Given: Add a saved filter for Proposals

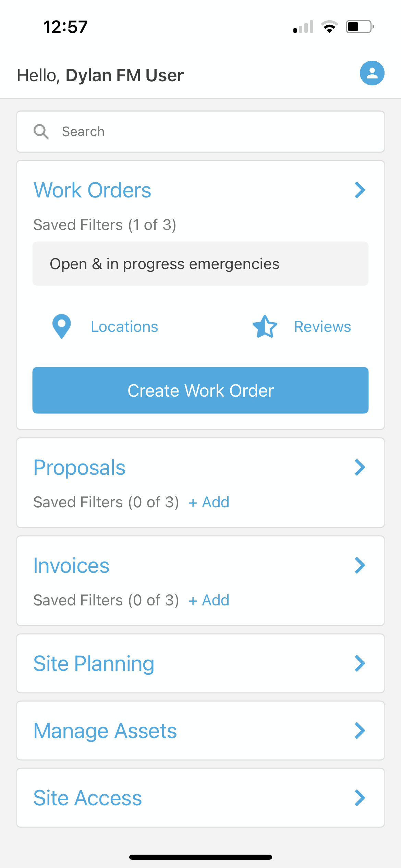Looking at the screenshot, I should 209,502.
